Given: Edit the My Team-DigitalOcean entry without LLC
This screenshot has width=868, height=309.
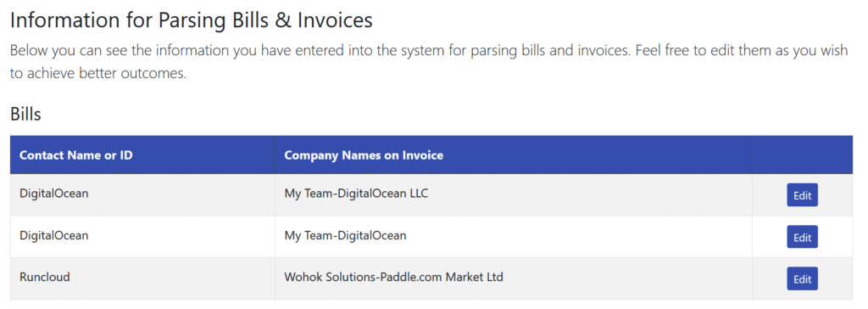Looking at the screenshot, I should tap(802, 237).
